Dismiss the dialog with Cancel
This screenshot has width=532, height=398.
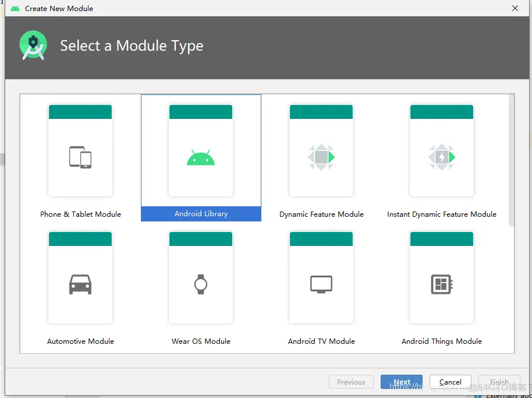451,382
